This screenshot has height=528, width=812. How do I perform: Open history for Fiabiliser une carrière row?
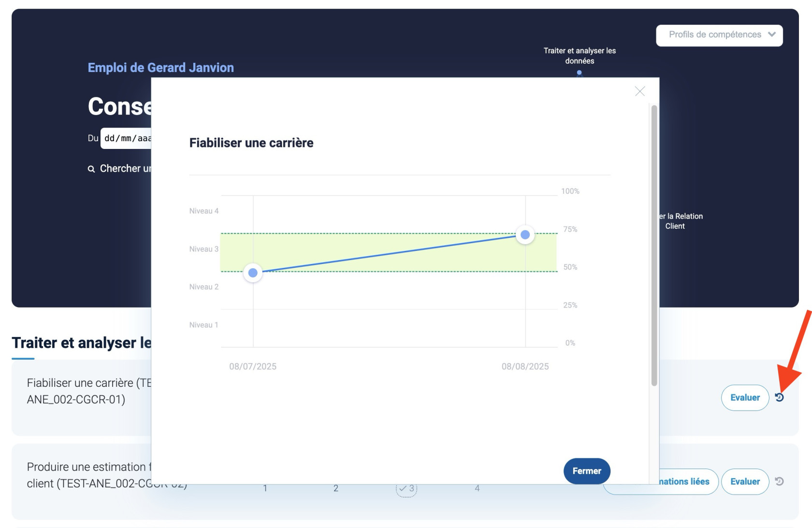coord(779,397)
